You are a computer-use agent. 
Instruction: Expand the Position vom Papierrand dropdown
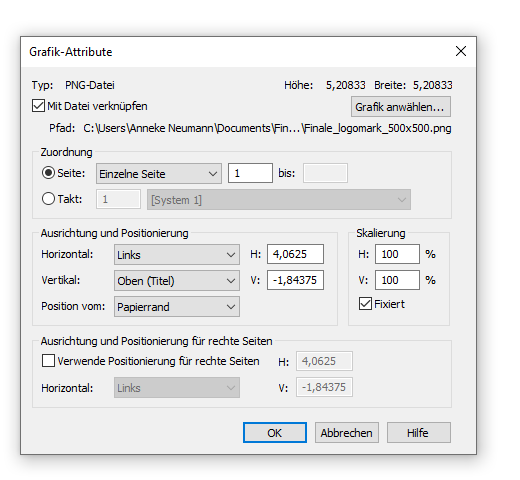[177, 307]
